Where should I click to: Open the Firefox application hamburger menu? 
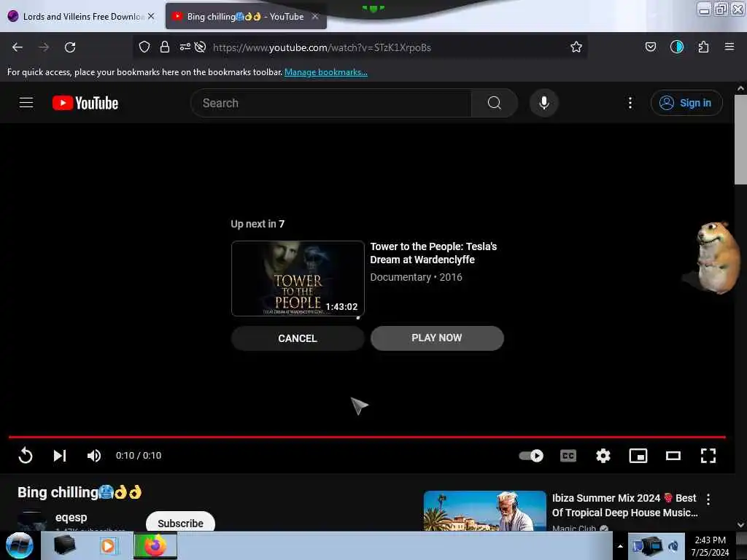pyautogui.click(x=729, y=47)
